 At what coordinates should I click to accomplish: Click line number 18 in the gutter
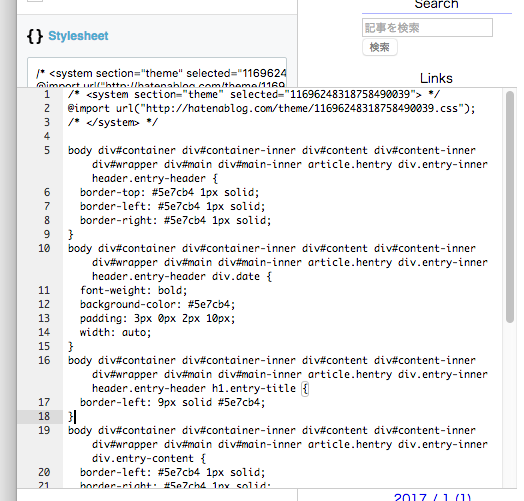tap(44, 416)
